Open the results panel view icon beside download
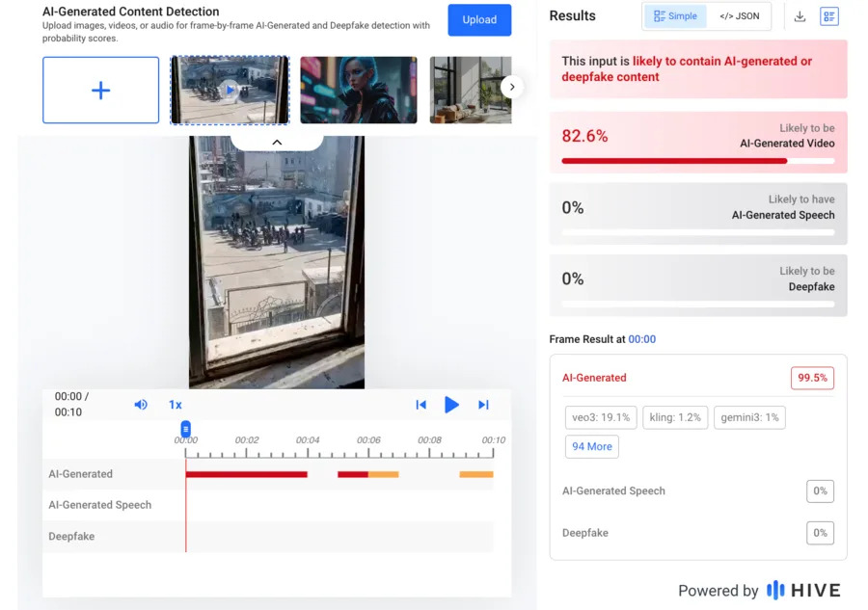The width and height of the screenshot is (868, 610). pos(829,16)
